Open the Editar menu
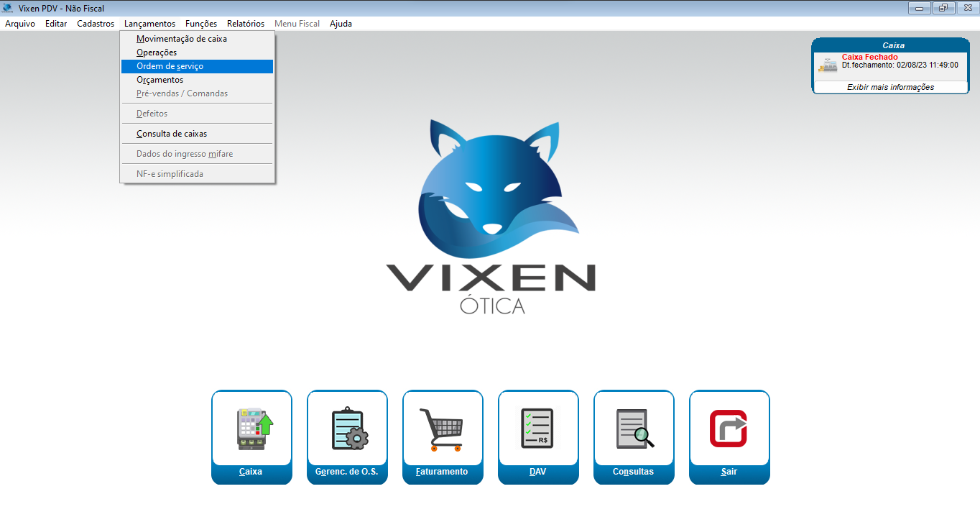Viewport: 980px width, 517px height. tap(56, 24)
